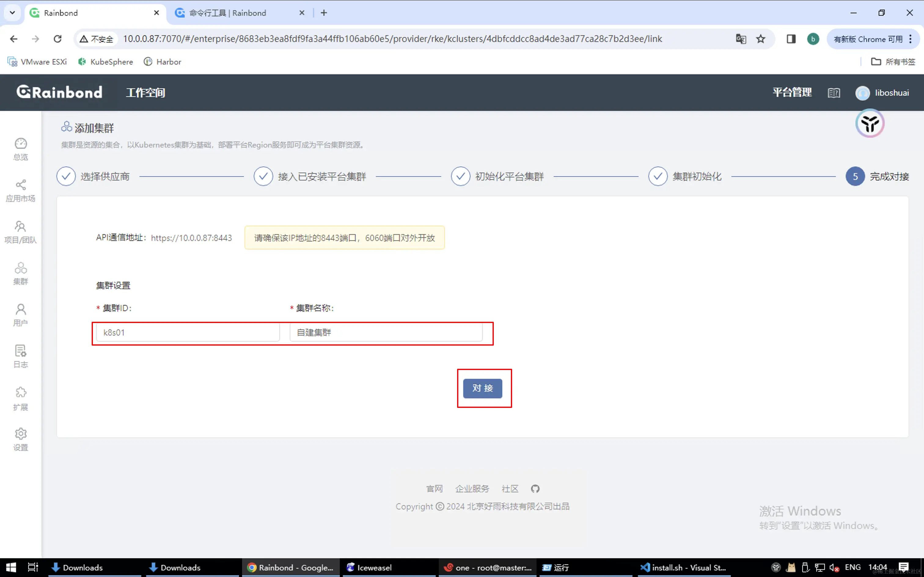The width and height of the screenshot is (924, 577).
Task: Open 设置 settings gear in sidebar
Action: (20, 439)
